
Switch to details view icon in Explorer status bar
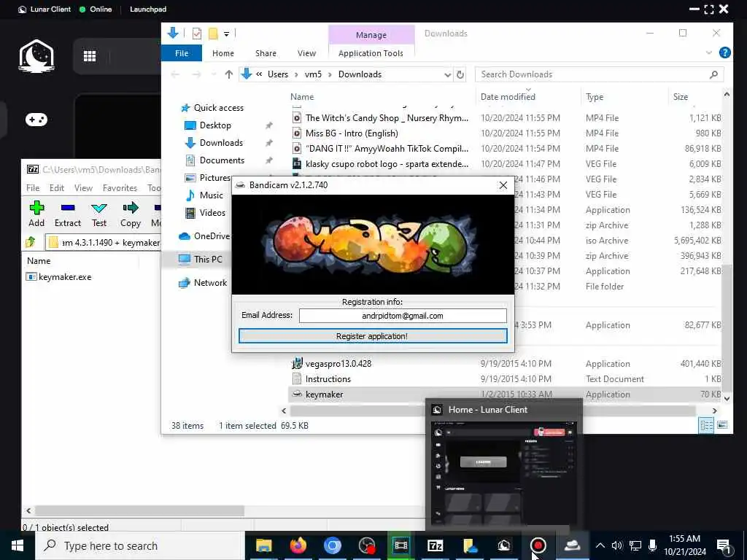pos(706,425)
